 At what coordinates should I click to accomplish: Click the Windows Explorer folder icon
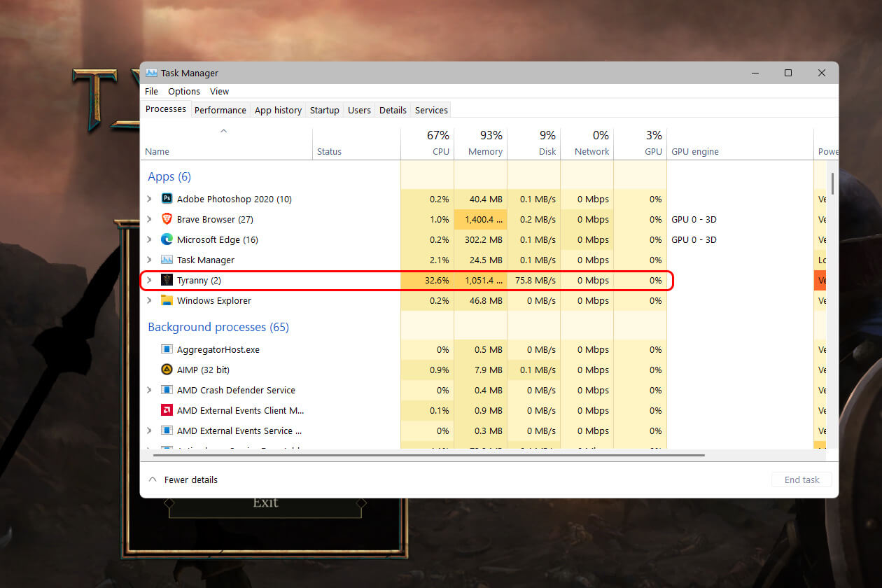167,300
